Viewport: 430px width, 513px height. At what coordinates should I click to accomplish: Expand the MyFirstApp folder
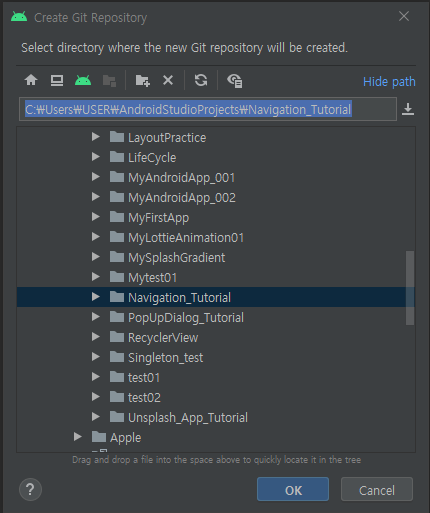pos(96,217)
